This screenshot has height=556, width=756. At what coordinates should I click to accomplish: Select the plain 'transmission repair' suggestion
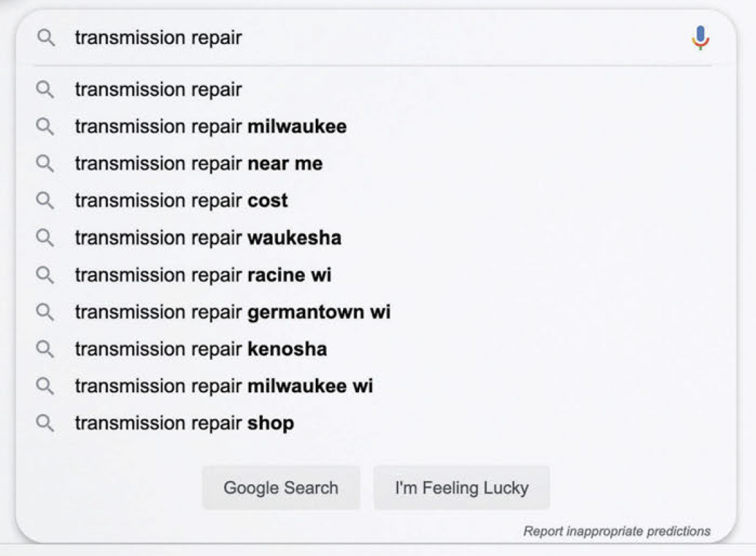[158, 89]
